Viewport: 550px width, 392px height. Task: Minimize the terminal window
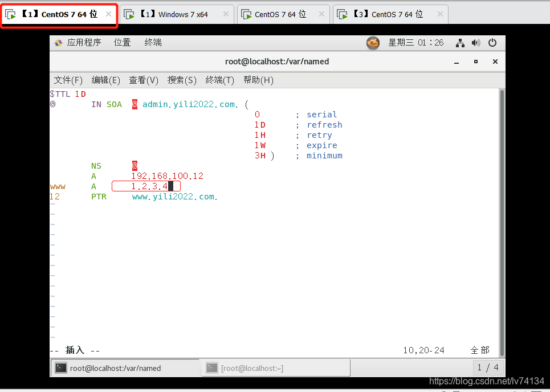457,62
